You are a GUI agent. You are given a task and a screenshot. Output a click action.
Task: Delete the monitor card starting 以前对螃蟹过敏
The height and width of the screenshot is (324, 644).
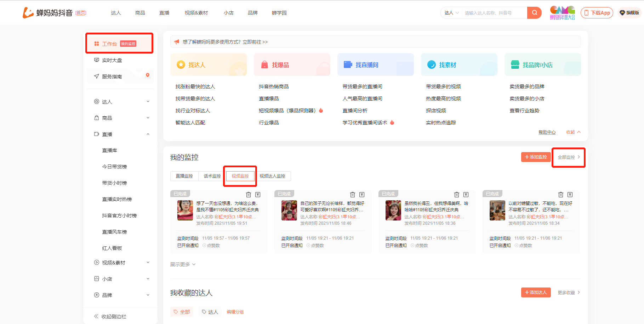pyautogui.click(x=561, y=195)
